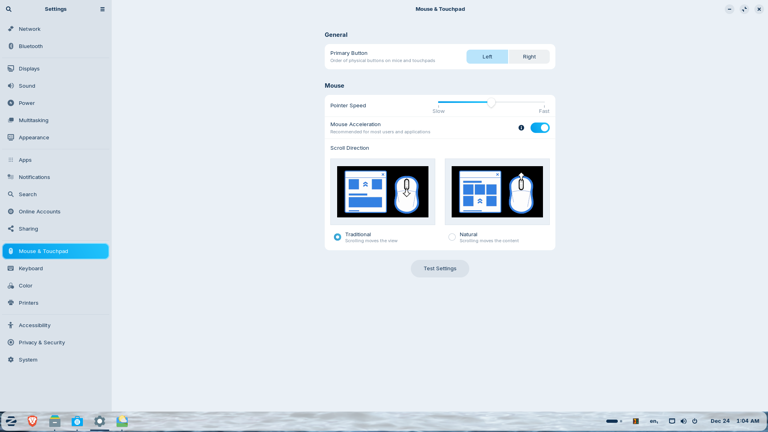768x432 pixels.
Task: Click the Sharing icon in sidebar
Action: [11, 229]
